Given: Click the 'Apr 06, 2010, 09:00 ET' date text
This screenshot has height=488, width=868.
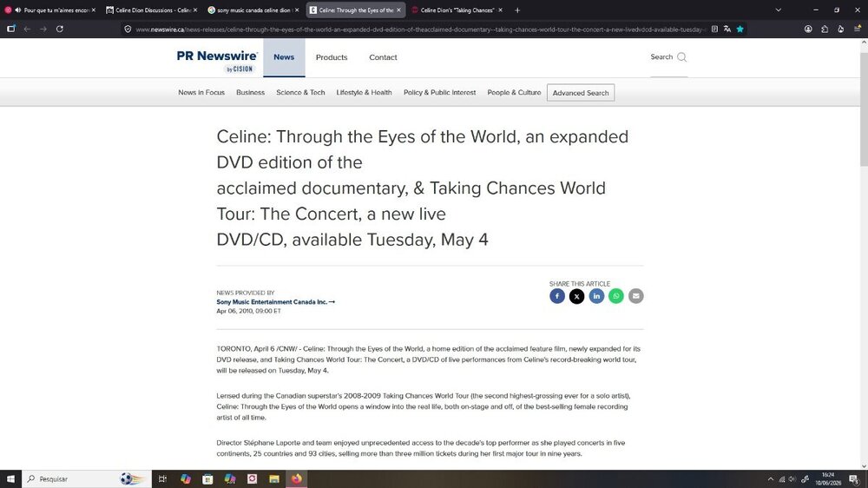Looking at the screenshot, I should tap(248, 311).
